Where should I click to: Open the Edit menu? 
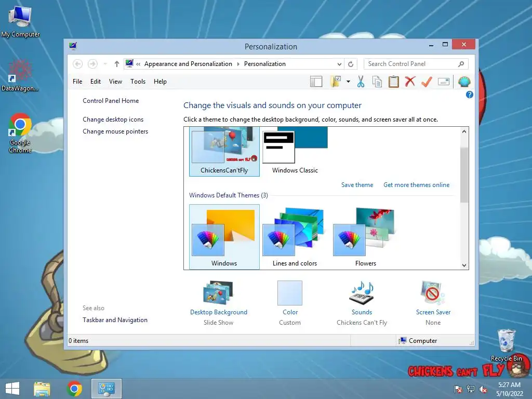click(x=96, y=82)
